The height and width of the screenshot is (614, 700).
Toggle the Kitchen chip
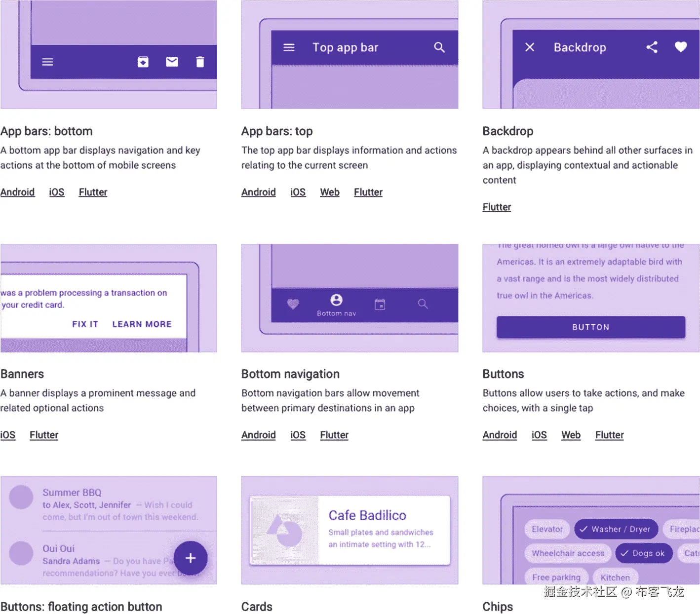point(615,577)
